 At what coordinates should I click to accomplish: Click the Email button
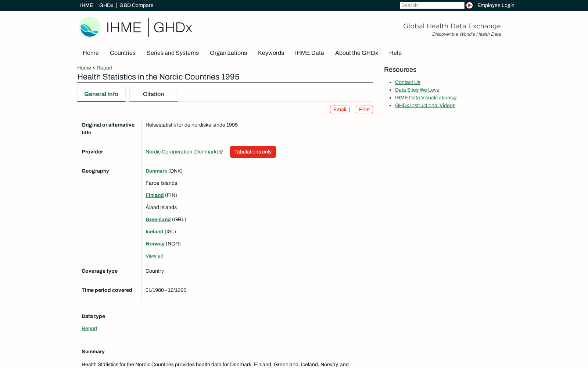click(x=340, y=110)
